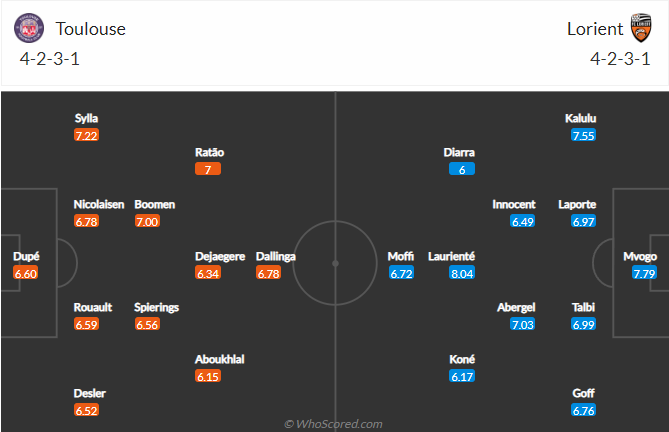This screenshot has height=432, width=669.
Task: Click player name Dallinga
Action: (x=276, y=256)
